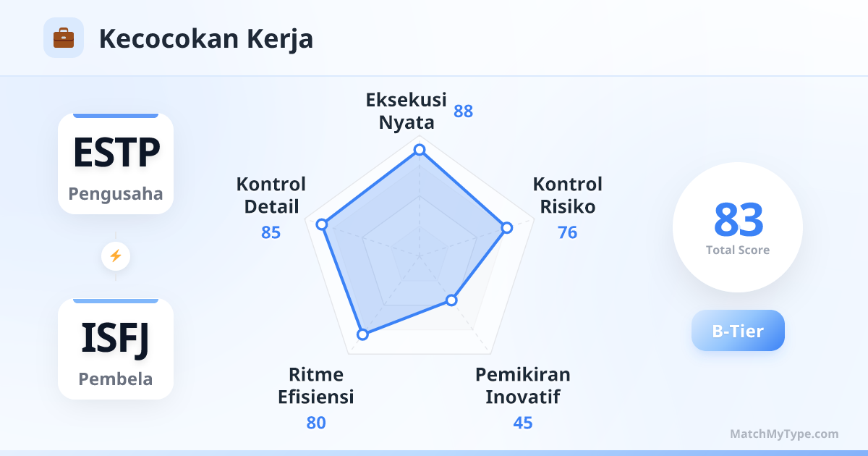Click the score value 88

click(463, 111)
